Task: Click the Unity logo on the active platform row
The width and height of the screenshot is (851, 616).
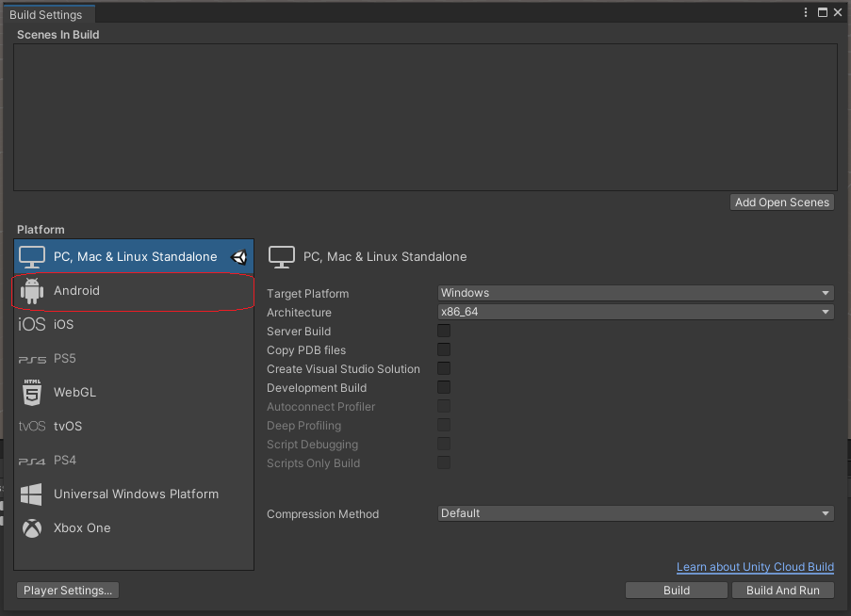Action: tap(239, 257)
